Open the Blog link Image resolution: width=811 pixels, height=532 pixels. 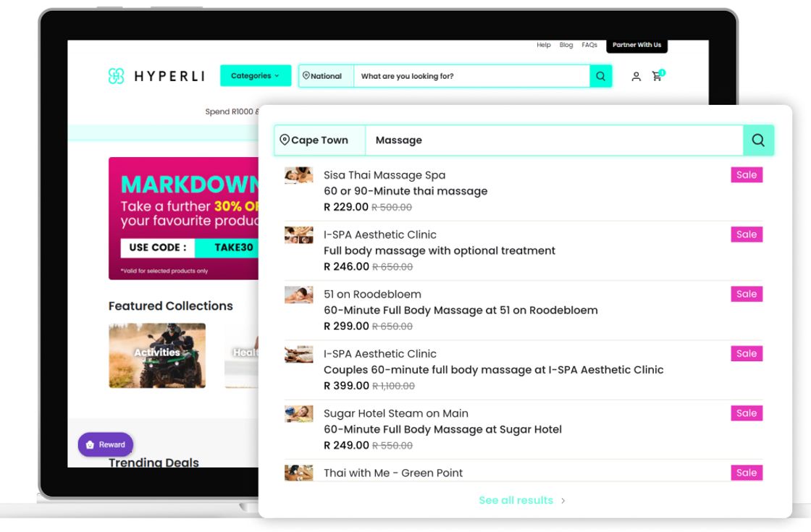(x=566, y=45)
